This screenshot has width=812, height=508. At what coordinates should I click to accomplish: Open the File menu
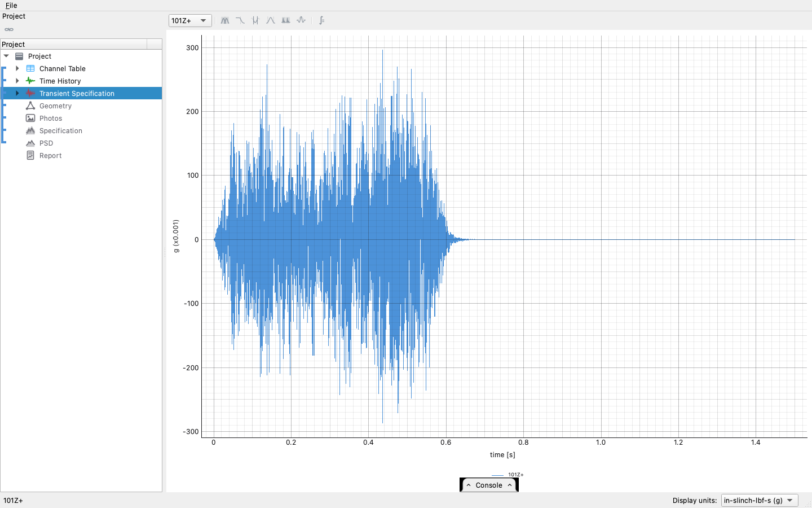tap(11, 5)
